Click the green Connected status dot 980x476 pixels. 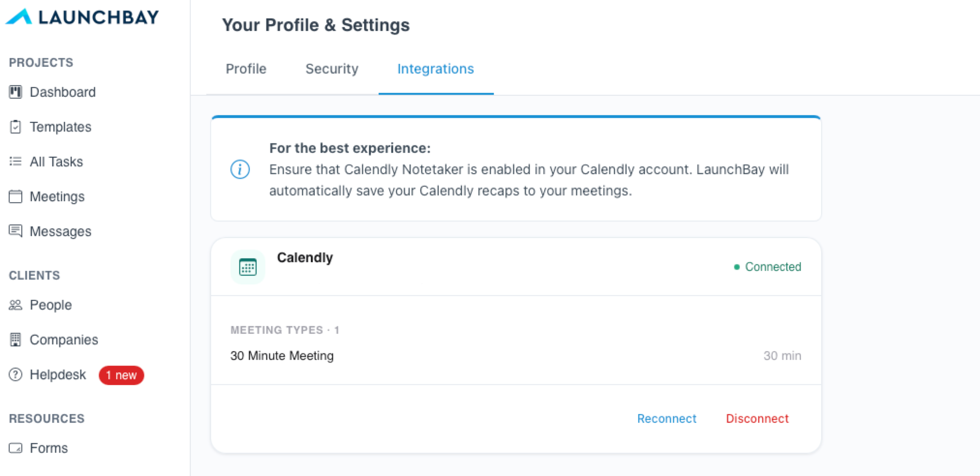[737, 267]
